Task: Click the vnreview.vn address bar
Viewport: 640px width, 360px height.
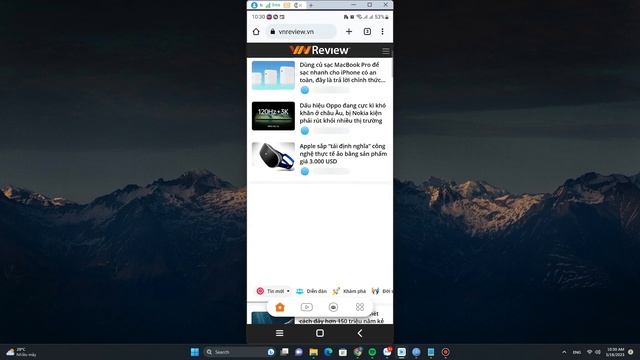Action: coord(301,31)
